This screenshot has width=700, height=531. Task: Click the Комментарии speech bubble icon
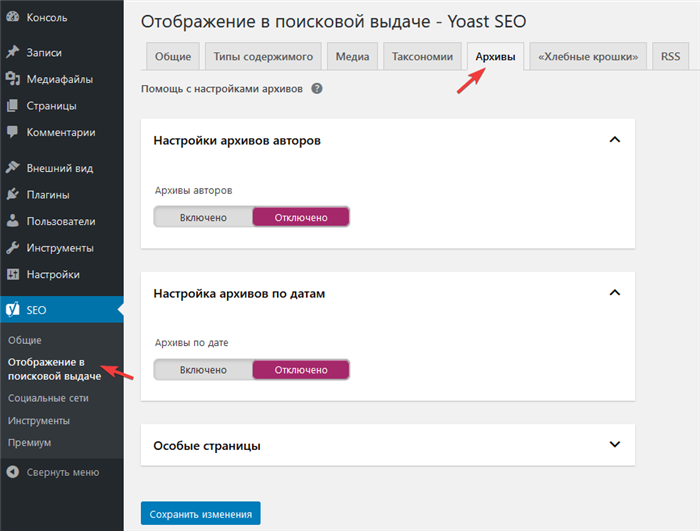point(13,132)
